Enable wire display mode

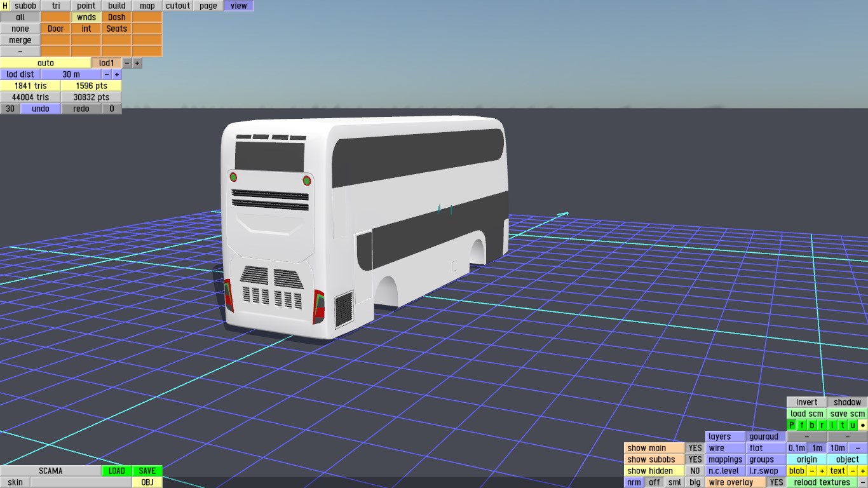(x=726, y=448)
